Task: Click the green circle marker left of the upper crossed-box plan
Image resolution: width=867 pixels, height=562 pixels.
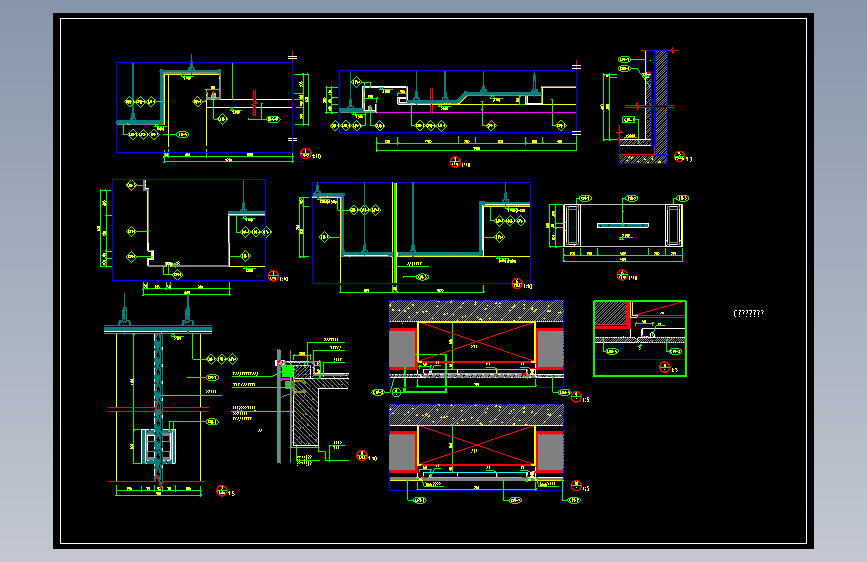Action: (x=396, y=393)
